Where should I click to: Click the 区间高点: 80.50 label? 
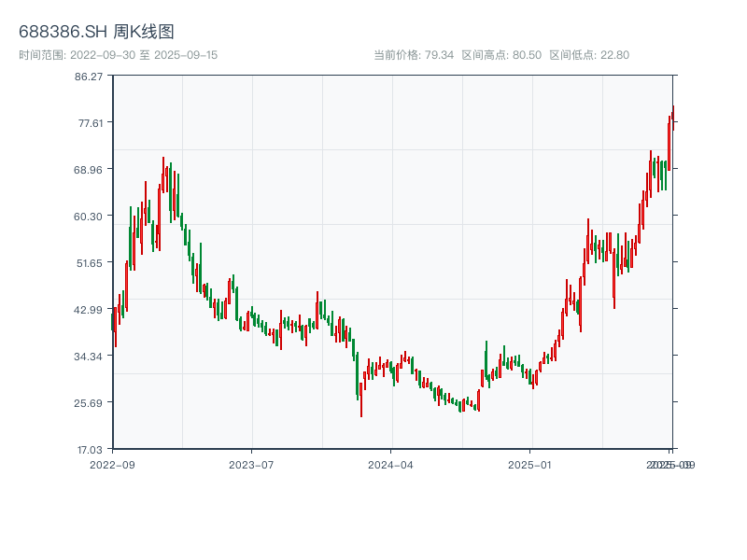pyautogui.click(x=501, y=55)
